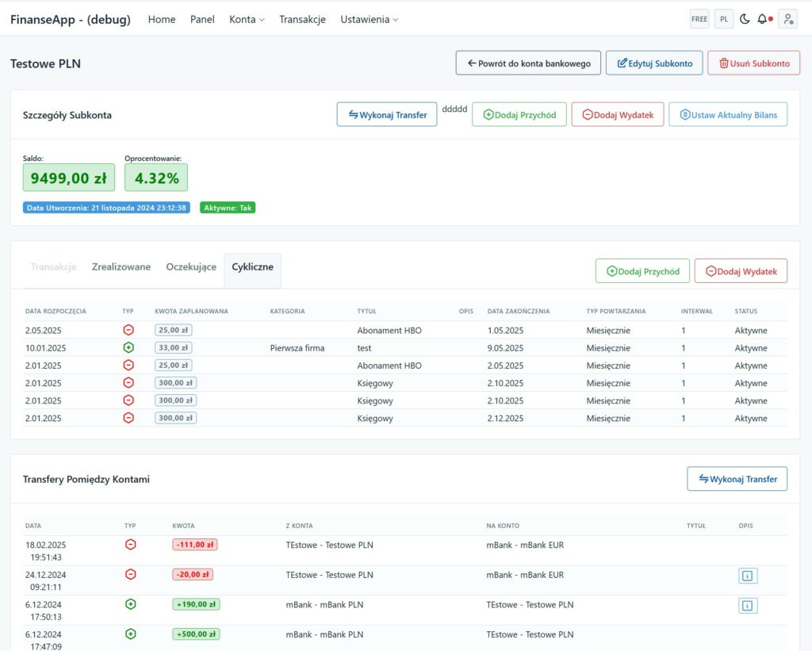Click the -111,00 zł transfer amount badge

point(195,544)
